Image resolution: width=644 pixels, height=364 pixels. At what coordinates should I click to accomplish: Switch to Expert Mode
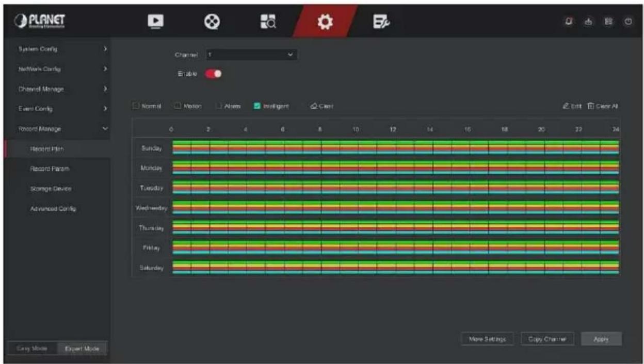click(82, 349)
